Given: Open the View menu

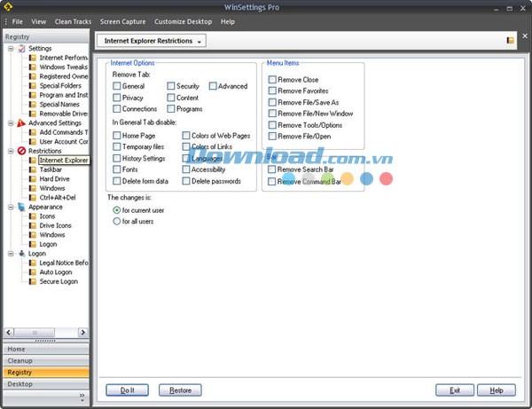Looking at the screenshot, I should (x=39, y=21).
